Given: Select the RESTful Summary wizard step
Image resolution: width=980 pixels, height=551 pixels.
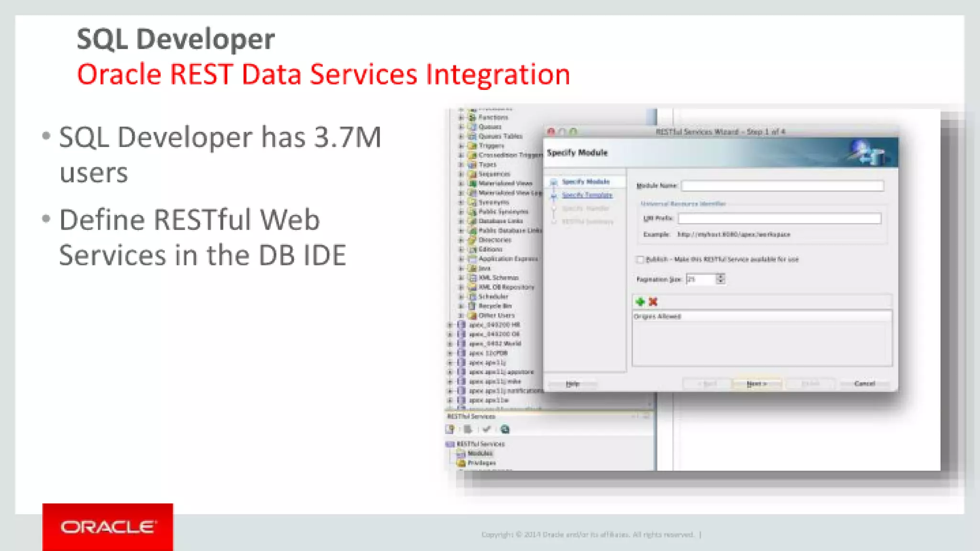Looking at the screenshot, I should pos(588,221).
